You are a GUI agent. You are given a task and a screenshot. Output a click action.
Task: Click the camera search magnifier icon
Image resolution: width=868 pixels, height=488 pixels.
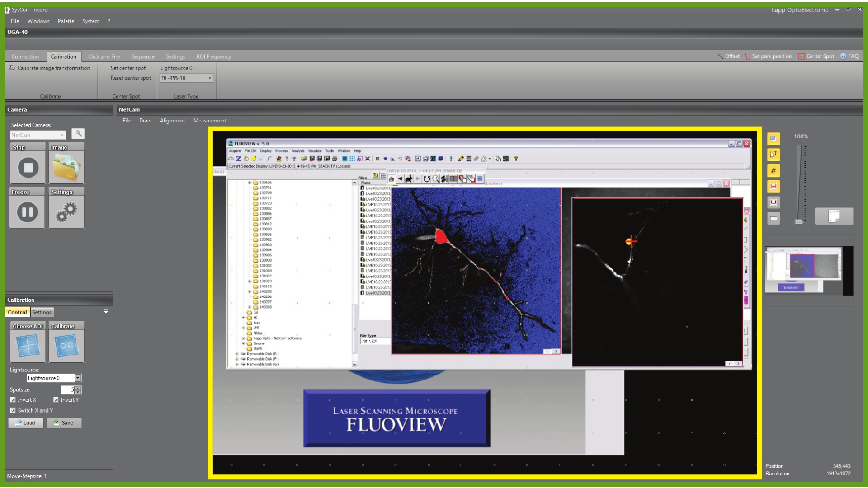point(78,134)
